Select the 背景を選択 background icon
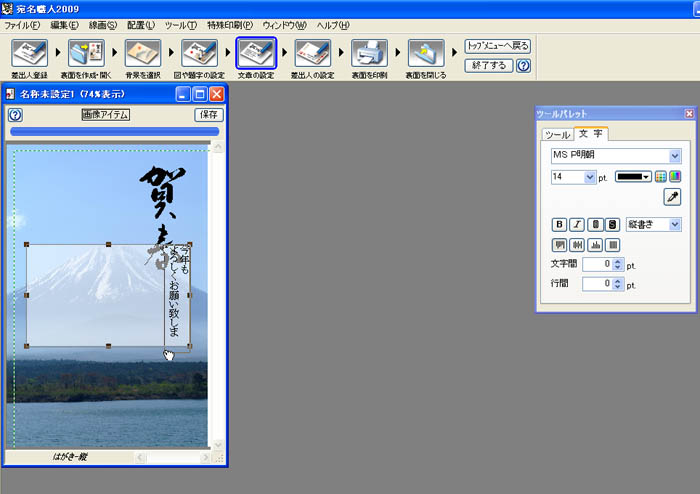Viewport: 700px width, 494px height. (x=142, y=55)
